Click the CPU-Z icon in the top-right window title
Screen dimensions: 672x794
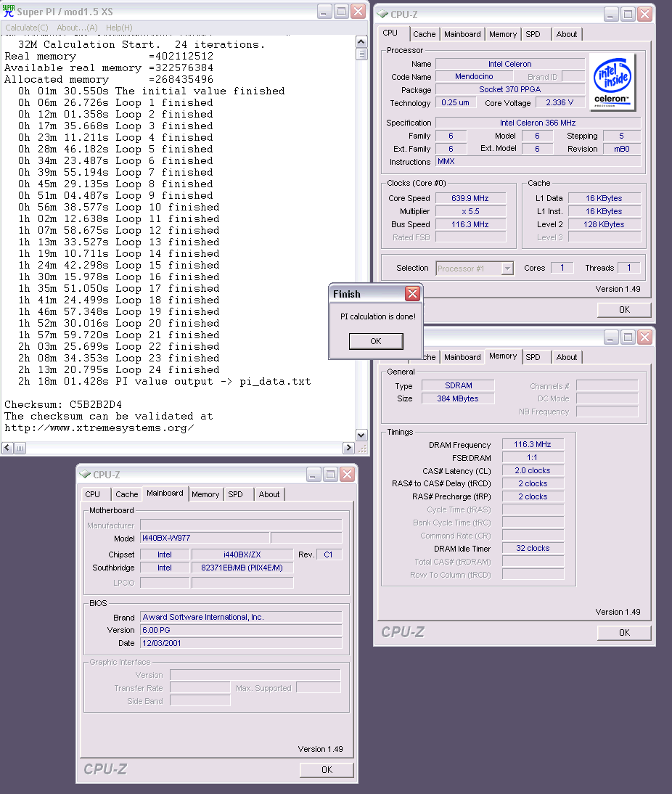pos(382,15)
